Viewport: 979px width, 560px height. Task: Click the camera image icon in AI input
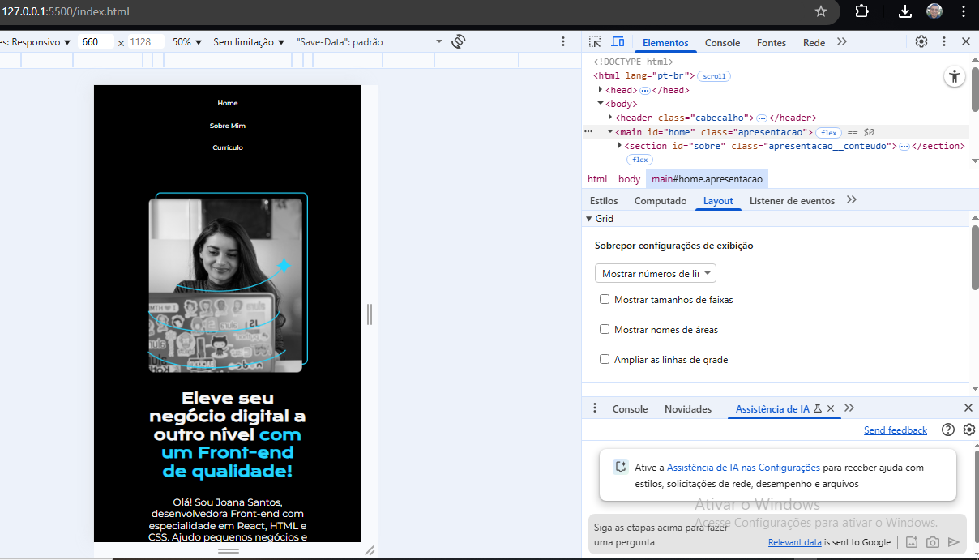(x=933, y=542)
